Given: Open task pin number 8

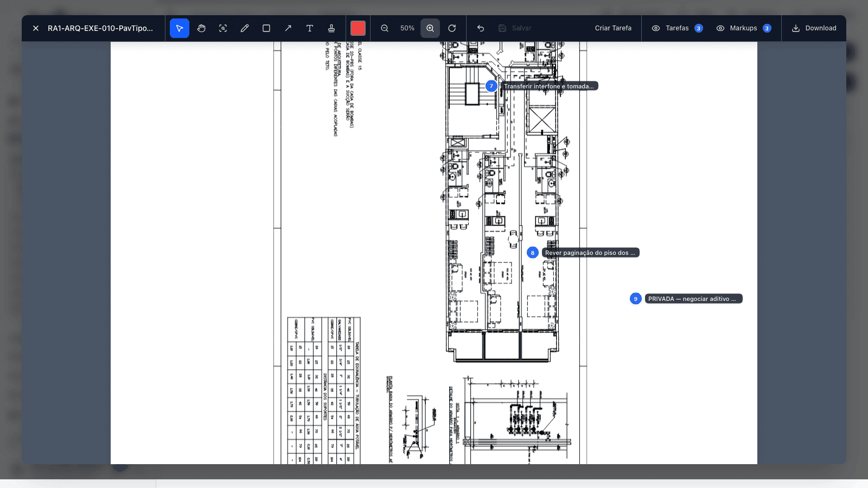Looking at the screenshot, I should tap(533, 253).
